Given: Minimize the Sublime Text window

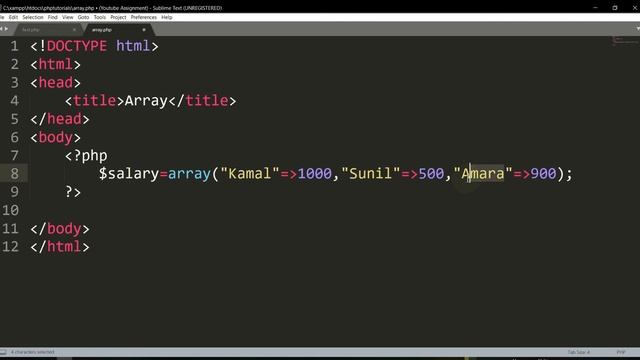Looking at the screenshot, I should click(596, 7).
